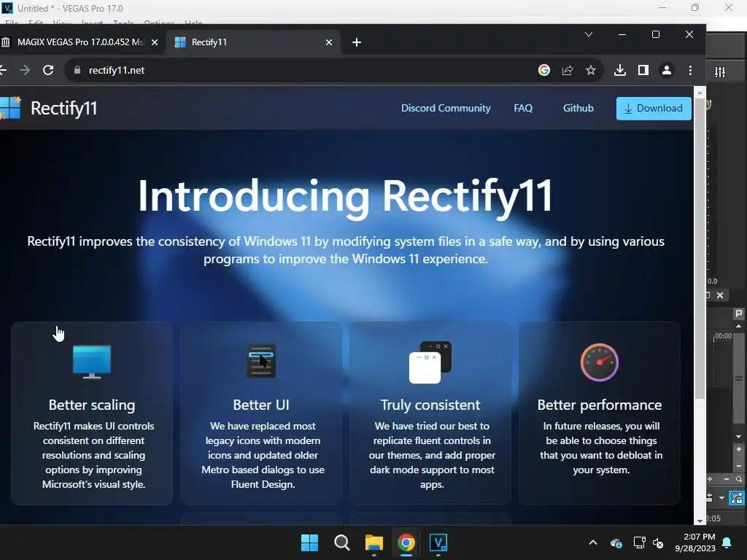This screenshot has width=747, height=560.
Task: Click the muted volume tray icon
Action: [659, 542]
